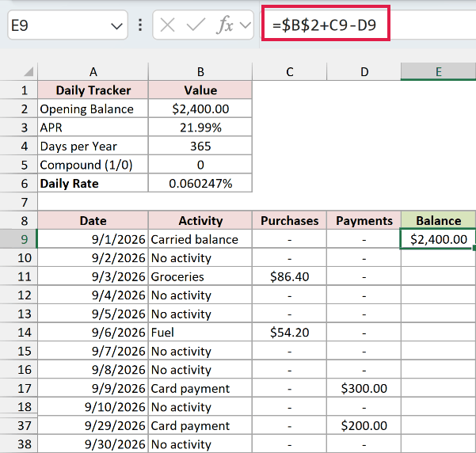Select column A header
This screenshot has width=476, height=453.
click(93, 72)
